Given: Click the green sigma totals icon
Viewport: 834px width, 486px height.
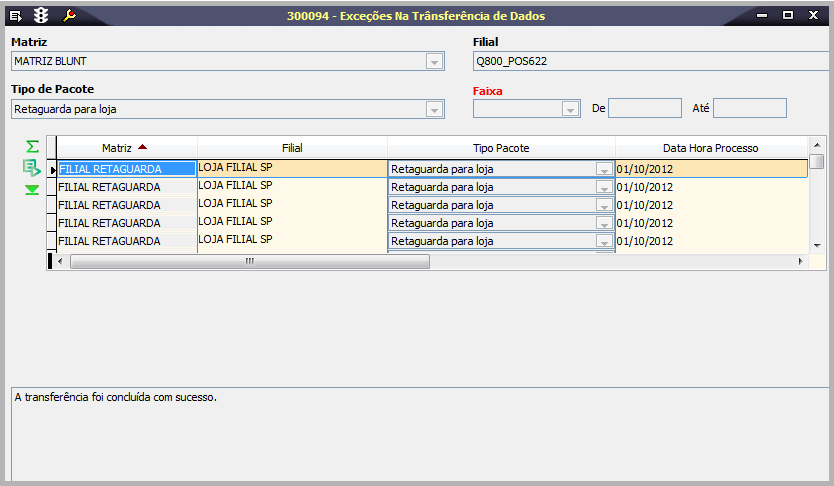Looking at the screenshot, I should [32, 147].
